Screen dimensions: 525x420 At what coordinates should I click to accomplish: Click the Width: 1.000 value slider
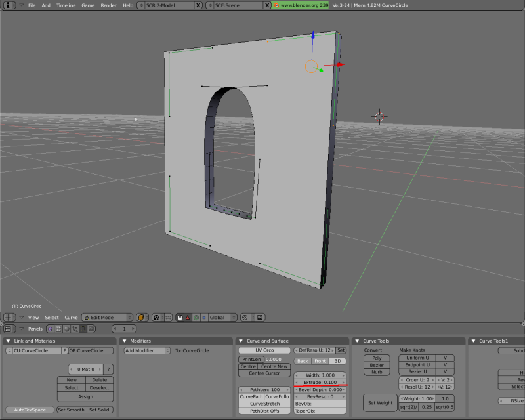coord(320,375)
